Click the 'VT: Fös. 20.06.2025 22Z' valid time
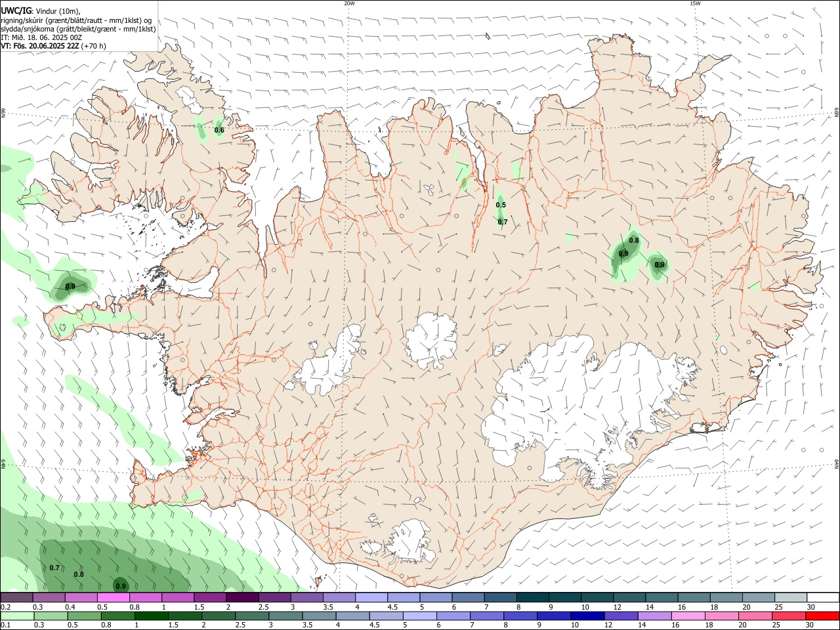Viewport: 840px width, 630px height. (x=40, y=46)
